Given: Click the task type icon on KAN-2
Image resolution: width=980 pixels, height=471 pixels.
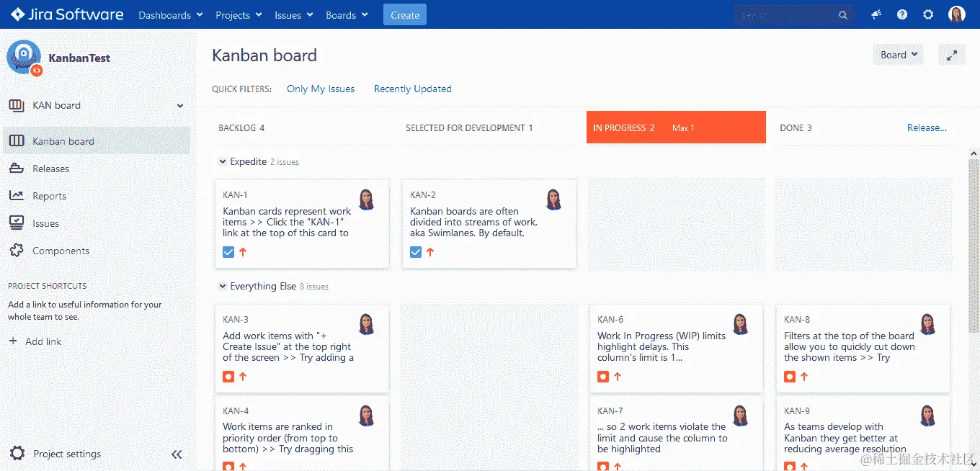Looking at the screenshot, I should click(416, 252).
